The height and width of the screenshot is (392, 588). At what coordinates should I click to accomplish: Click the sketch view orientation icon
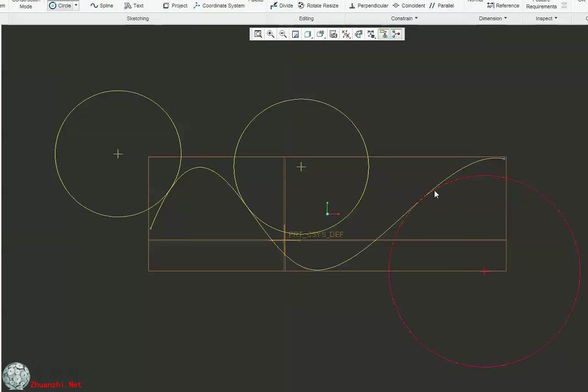(x=359, y=34)
